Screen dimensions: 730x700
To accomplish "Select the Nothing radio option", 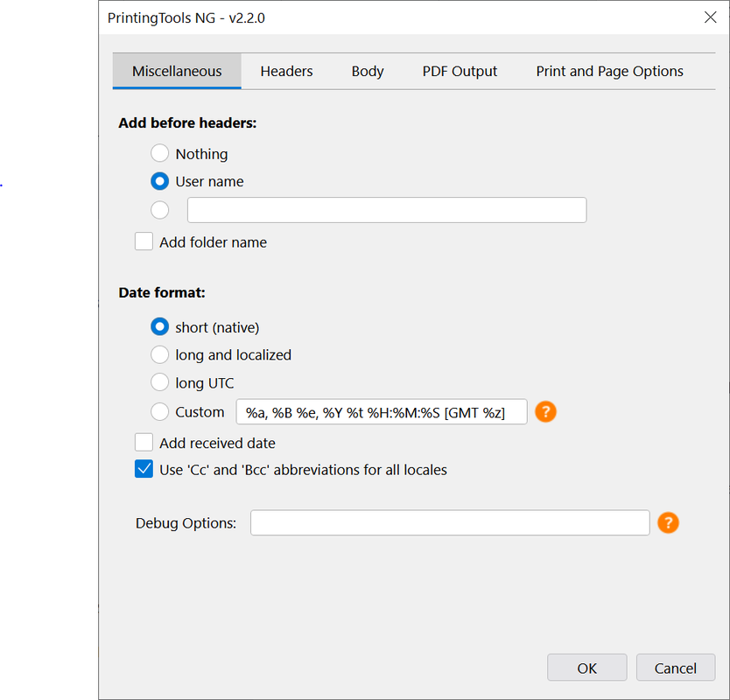I will (x=159, y=153).
